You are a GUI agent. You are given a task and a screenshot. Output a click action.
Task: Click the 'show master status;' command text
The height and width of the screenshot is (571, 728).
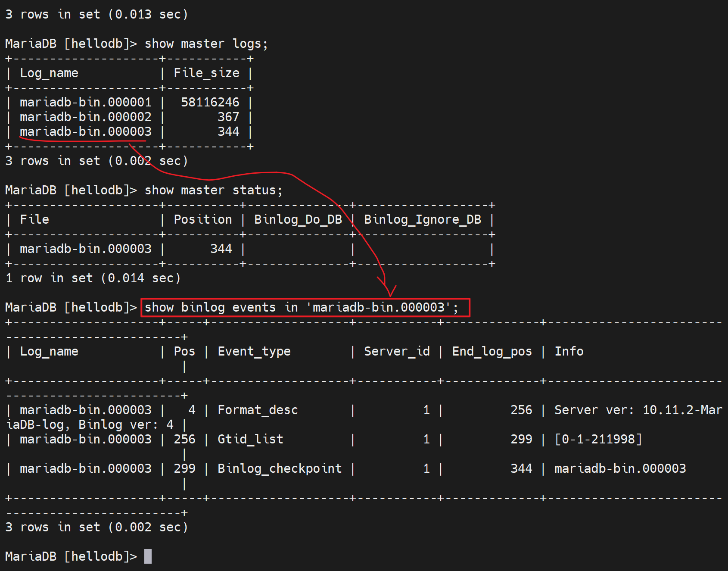click(213, 190)
